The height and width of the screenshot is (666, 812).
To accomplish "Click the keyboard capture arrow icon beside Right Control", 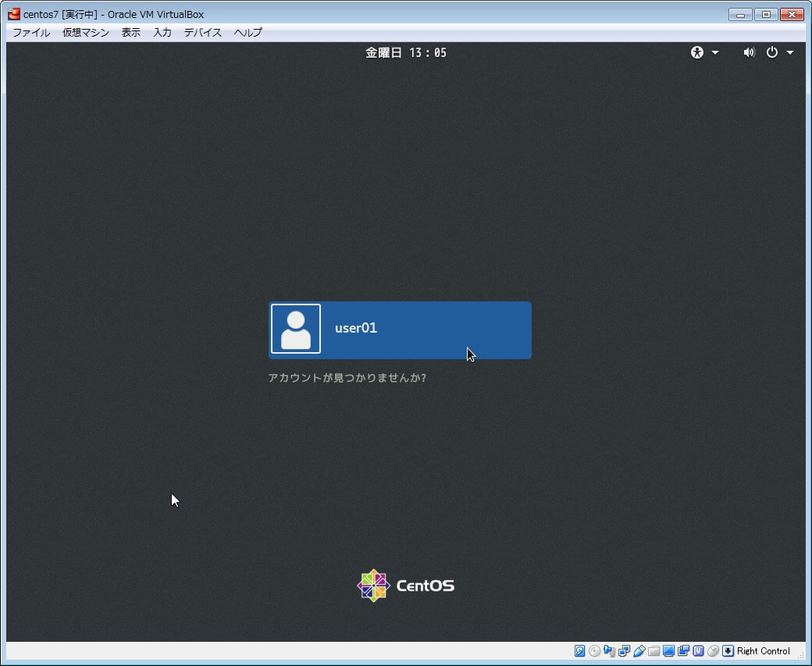I will pos(728,651).
